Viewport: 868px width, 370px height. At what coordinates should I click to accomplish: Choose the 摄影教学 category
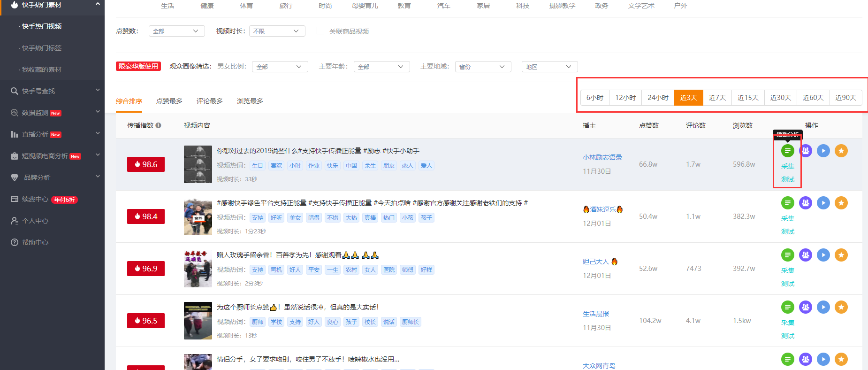(562, 6)
